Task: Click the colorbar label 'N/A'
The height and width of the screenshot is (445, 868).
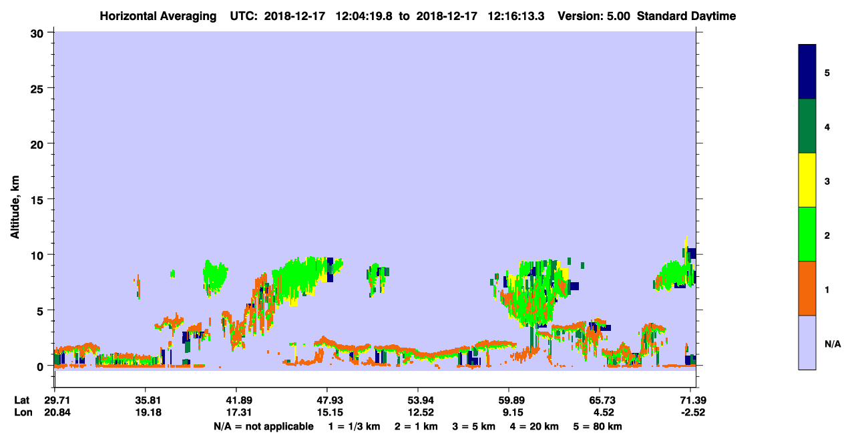Action: (833, 344)
